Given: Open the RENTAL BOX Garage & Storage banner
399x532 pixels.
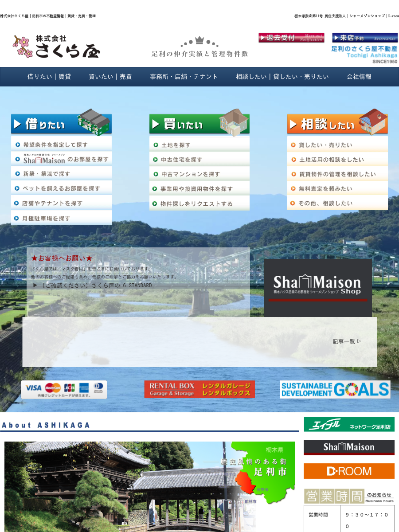Looking at the screenshot, I should [x=199, y=389].
